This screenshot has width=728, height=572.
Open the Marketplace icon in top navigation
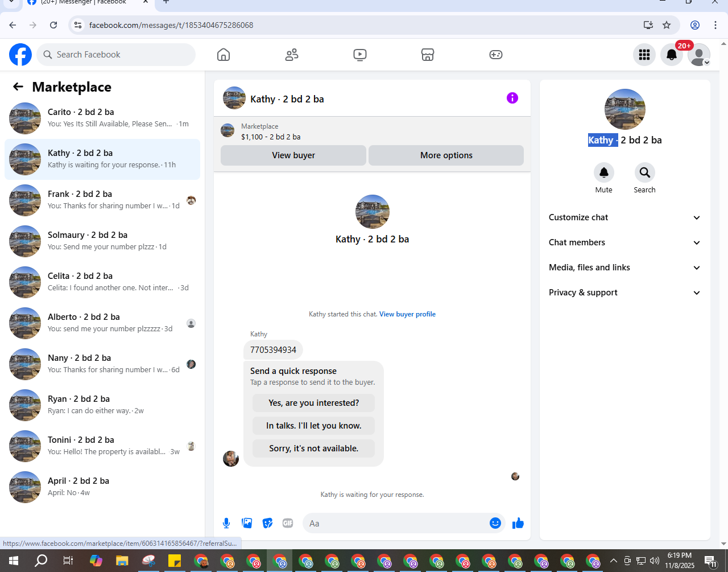(x=428, y=55)
